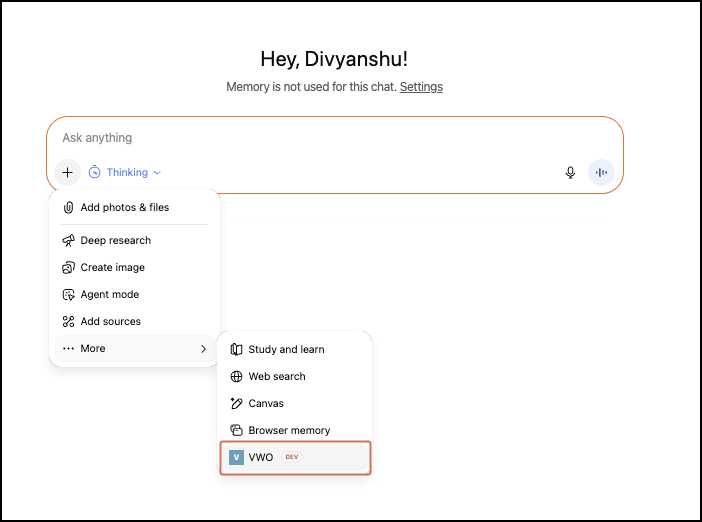
Task: Choose Canvas from the submenu
Action: point(266,404)
